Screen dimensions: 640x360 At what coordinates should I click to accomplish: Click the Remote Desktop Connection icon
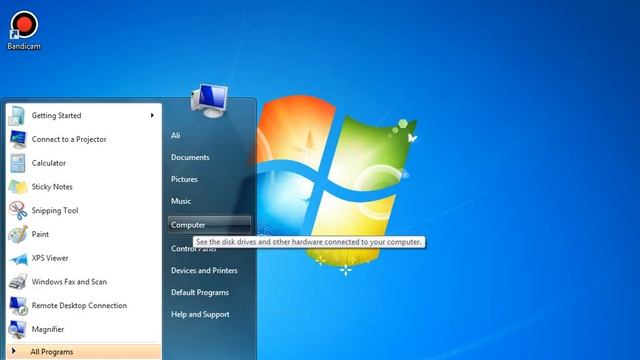18,306
